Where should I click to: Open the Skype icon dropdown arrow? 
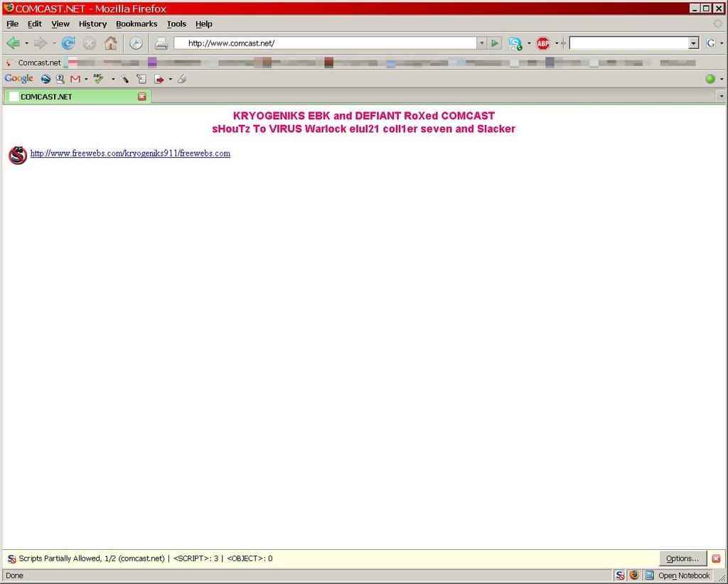pos(529,43)
